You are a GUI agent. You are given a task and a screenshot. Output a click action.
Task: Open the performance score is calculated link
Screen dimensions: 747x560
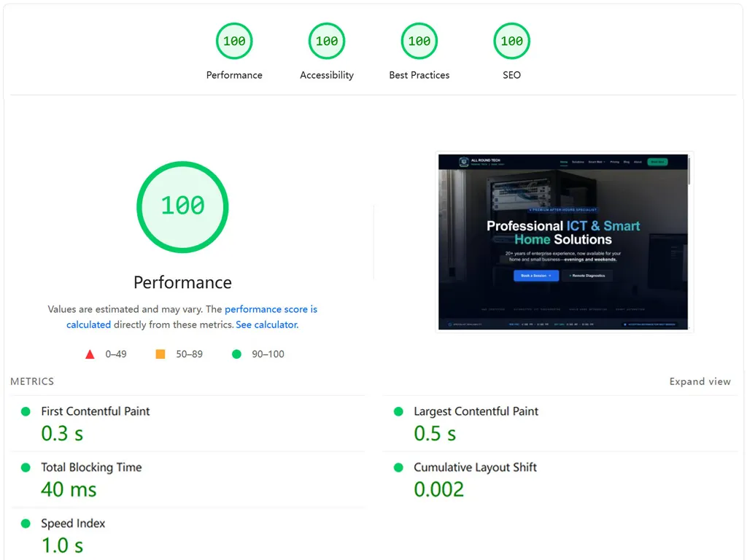pos(271,308)
